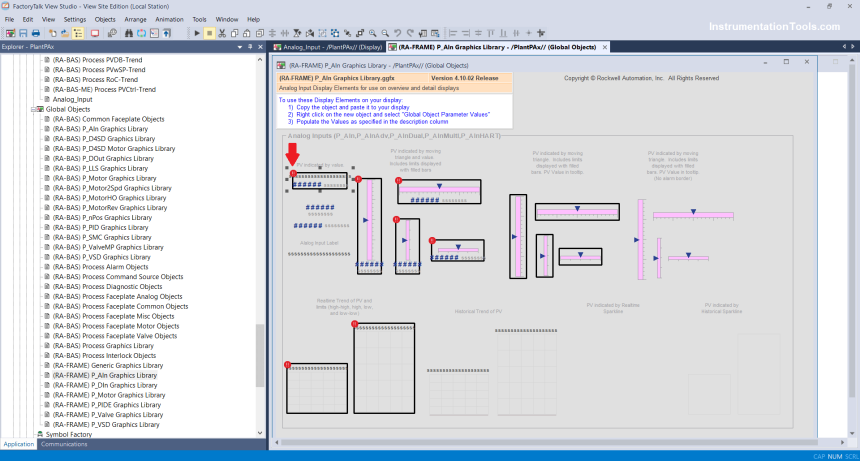Collapse the Global Objects tree node
This screenshot has width=860, height=461.
pyautogui.click(x=33, y=109)
